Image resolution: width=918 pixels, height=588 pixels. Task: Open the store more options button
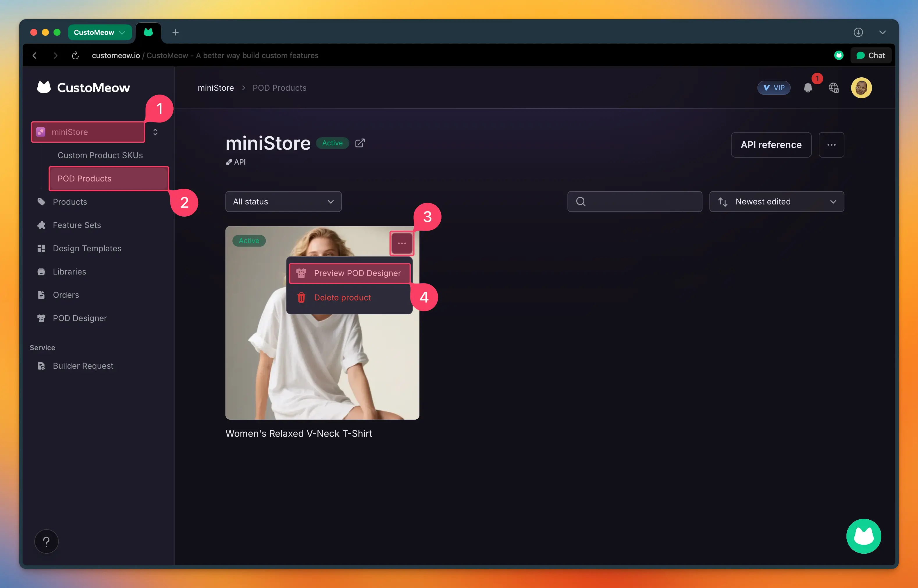[831, 145]
